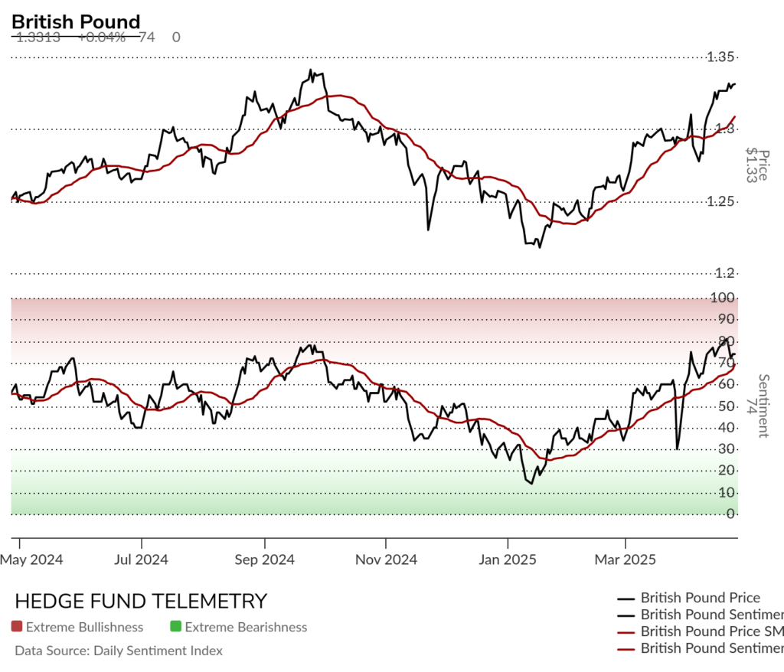
Task: Click the 1.35 price gridline label
Action: pos(720,57)
